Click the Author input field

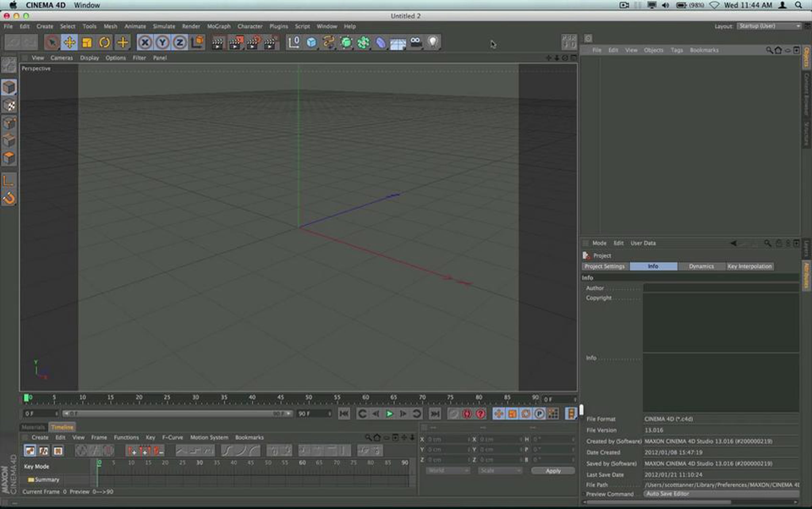pyautogui.click(x=721, y=288)
